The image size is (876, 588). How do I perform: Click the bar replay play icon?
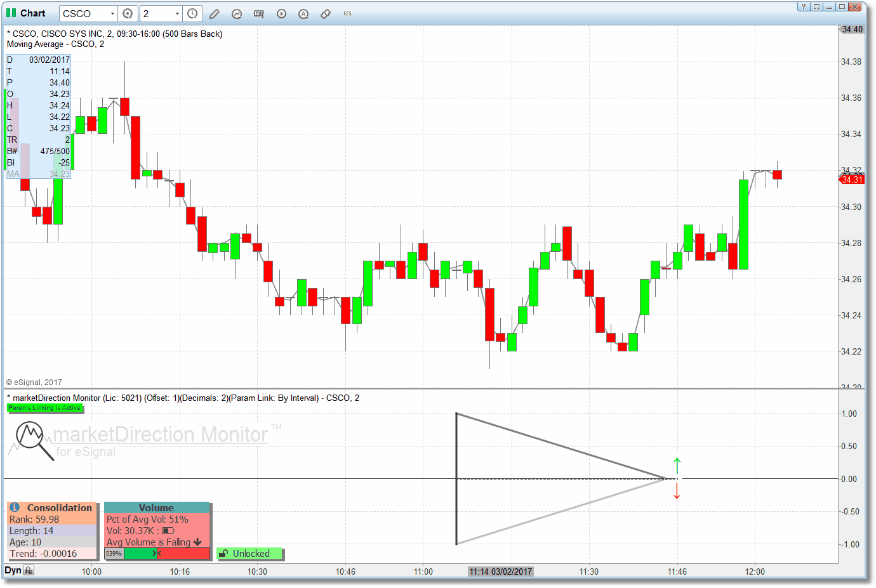(x=281, y=13)
